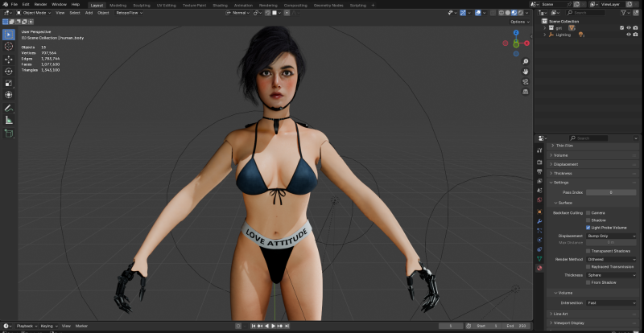Image resolution: width=644 pixels, height=333 pixels.
Task: Pick the Annotate tool
Action: pos(9,108)
